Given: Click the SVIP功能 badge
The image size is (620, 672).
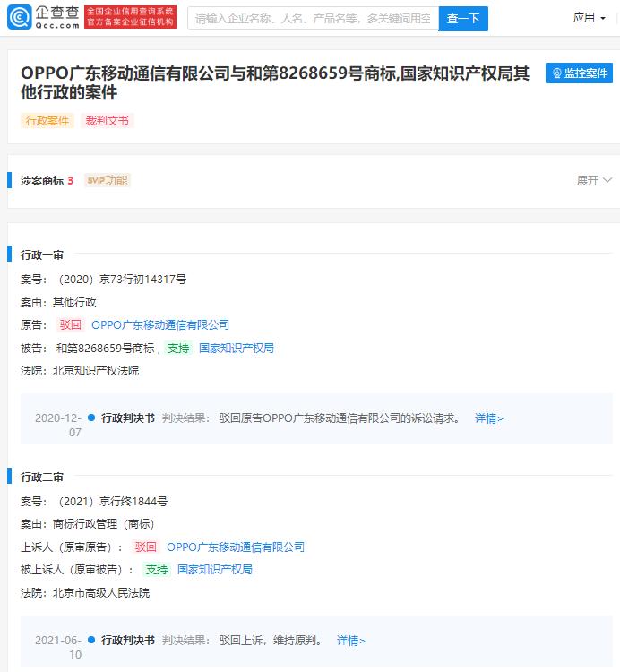Looking at the screenshot, I should point(108,180).
